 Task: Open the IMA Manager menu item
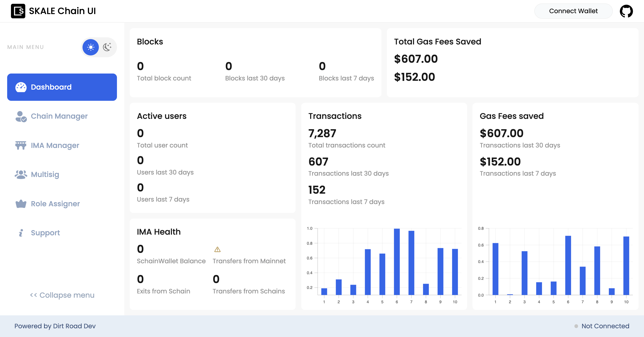62,145
